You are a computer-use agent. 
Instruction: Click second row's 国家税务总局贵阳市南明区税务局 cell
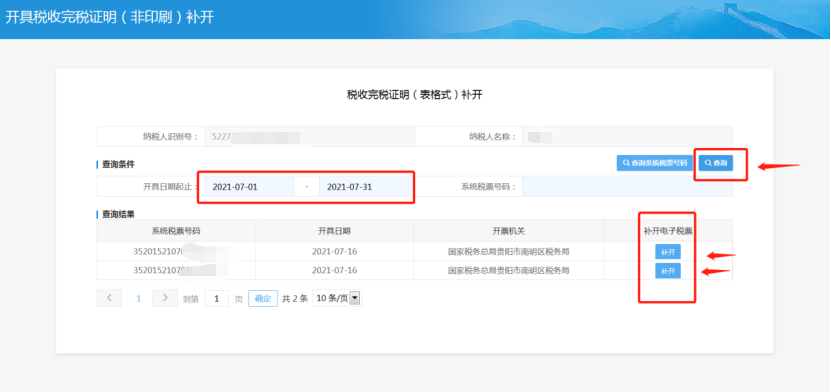coord(509,270)
